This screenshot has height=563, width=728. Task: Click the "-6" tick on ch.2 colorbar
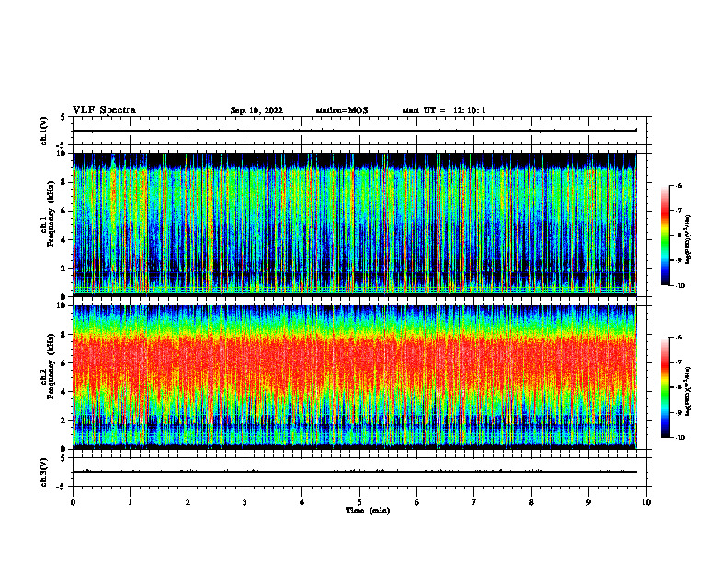click(678, 338)
